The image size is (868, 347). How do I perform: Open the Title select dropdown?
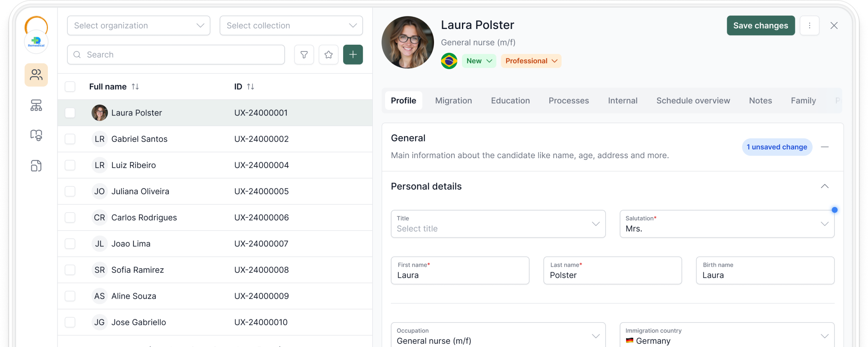click(x=498, y=224)
